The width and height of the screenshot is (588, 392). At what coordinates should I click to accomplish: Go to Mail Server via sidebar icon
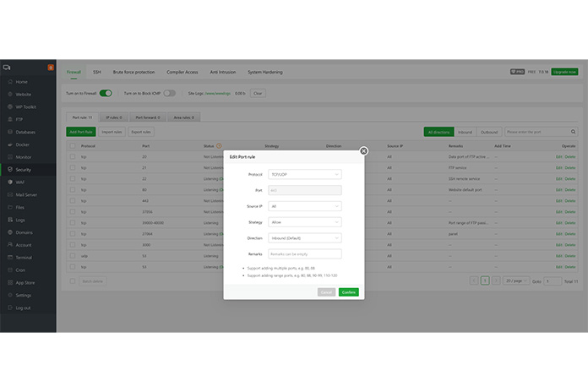tap(8, 194)
